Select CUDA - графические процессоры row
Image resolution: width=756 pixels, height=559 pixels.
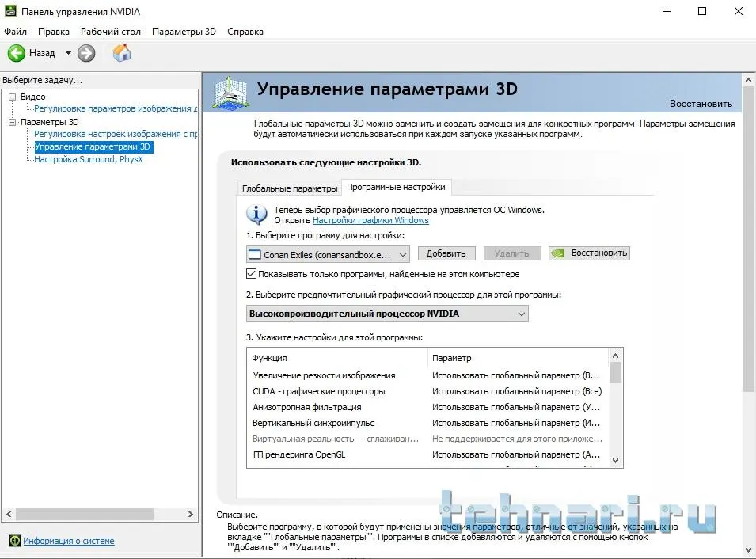[x=427, y=391]
